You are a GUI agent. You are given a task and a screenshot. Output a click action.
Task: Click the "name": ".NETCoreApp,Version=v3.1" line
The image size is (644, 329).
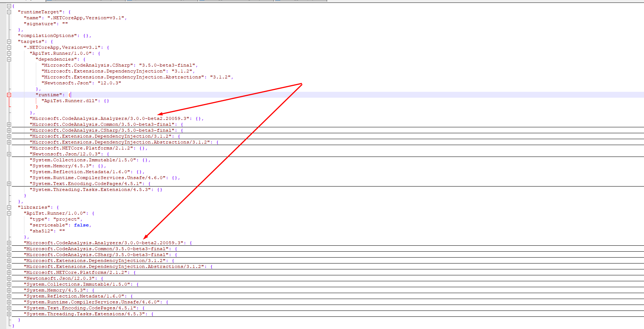(75, 18)
